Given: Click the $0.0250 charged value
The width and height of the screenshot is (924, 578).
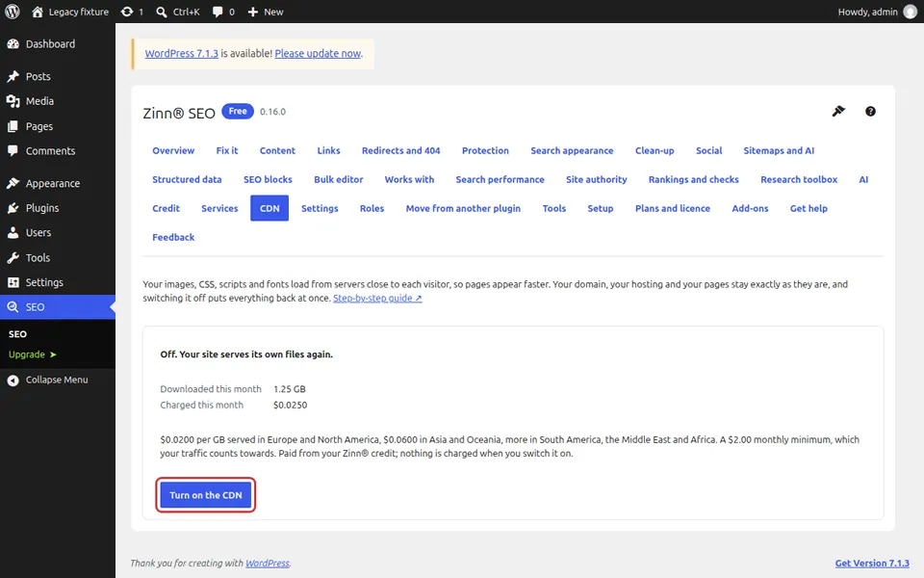Looking at the screenshot, I should tap(290, 406).
